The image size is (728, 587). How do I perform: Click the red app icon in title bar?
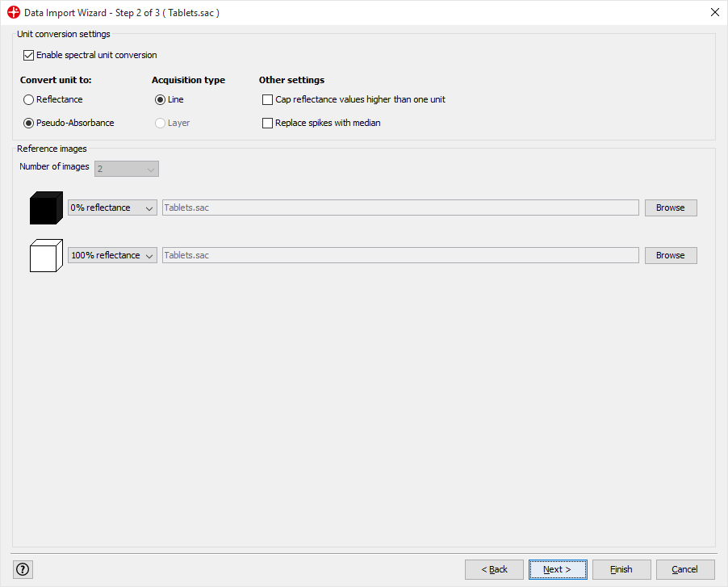point(13,13)
